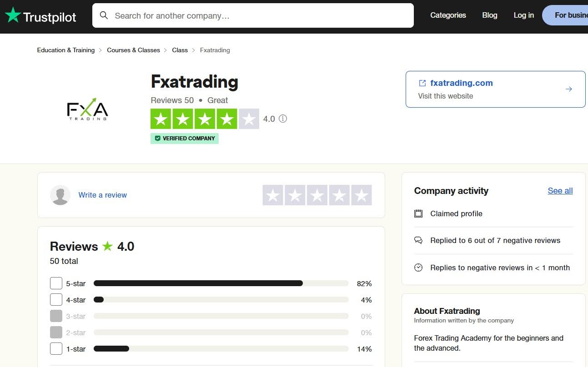Click the large green TrustScore stars
Screen dimensions: 588x367
tap(205, 119)
